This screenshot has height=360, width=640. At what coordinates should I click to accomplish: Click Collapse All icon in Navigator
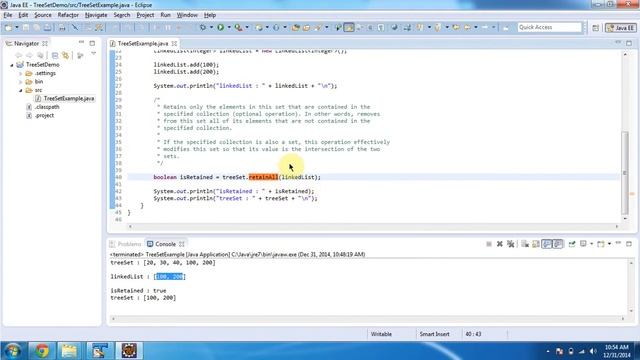55,55
